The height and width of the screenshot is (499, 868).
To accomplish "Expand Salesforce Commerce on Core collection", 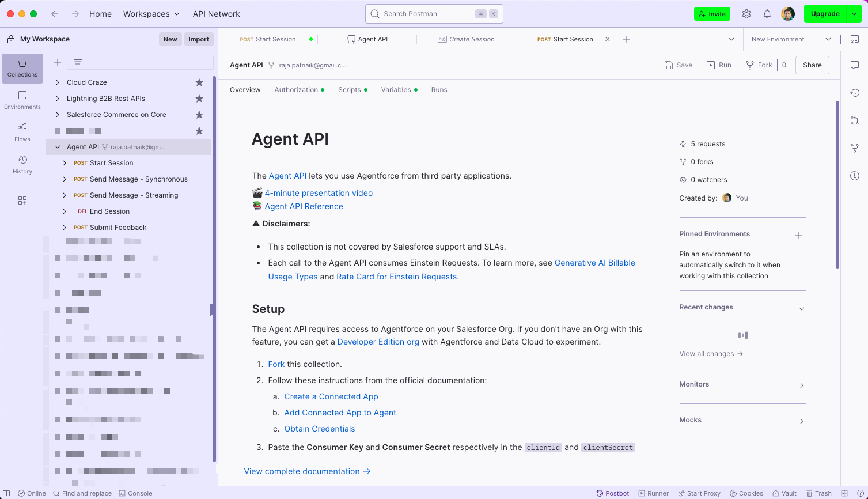I will [x=58, y=115].
